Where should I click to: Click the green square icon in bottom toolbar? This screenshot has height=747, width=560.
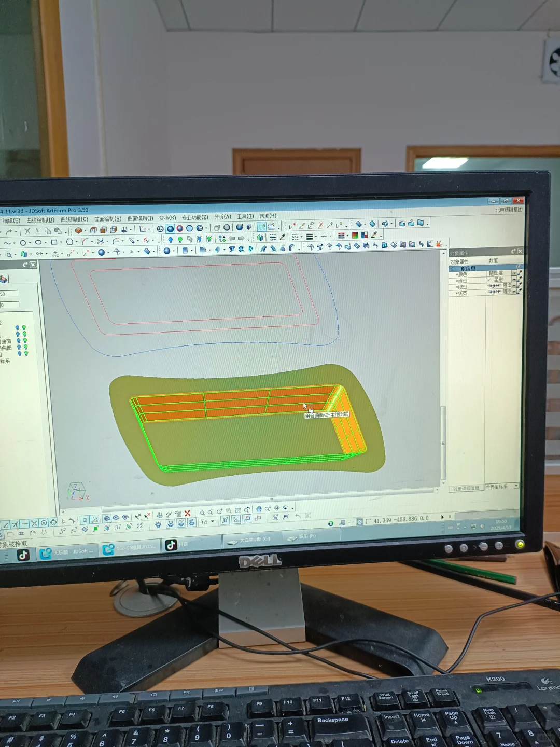pyautogui.click(x=96, y=528)
